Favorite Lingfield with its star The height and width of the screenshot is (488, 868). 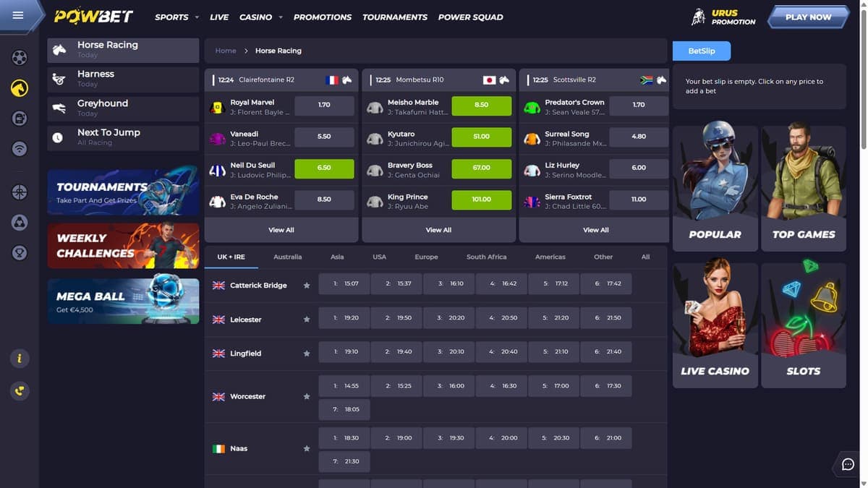307,354
